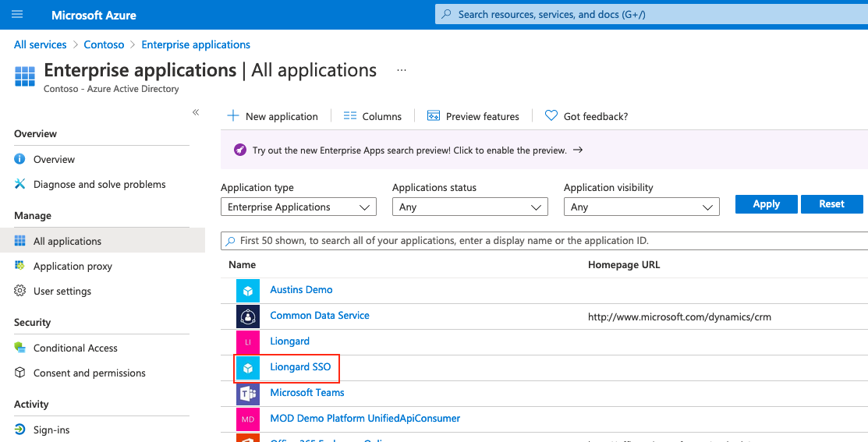Click the User settings gear icon
Image resolution: width=868 pixels, height=442 pixels.
20,291
